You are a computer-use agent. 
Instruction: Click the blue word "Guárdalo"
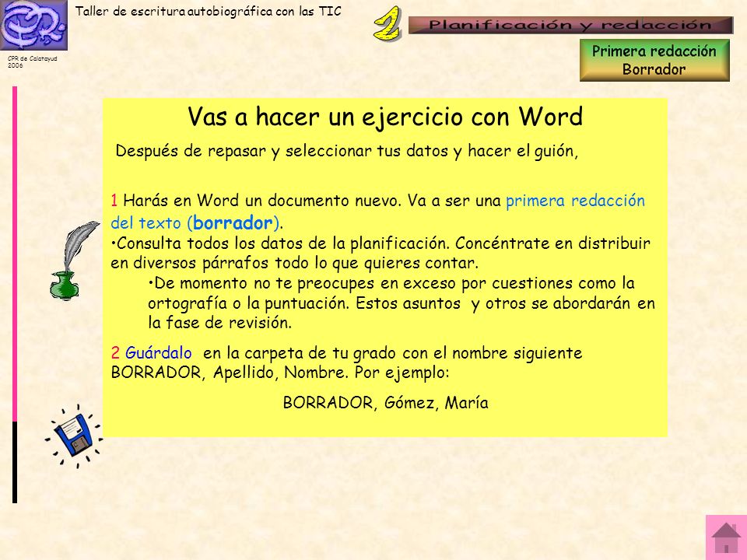[159, 353]
